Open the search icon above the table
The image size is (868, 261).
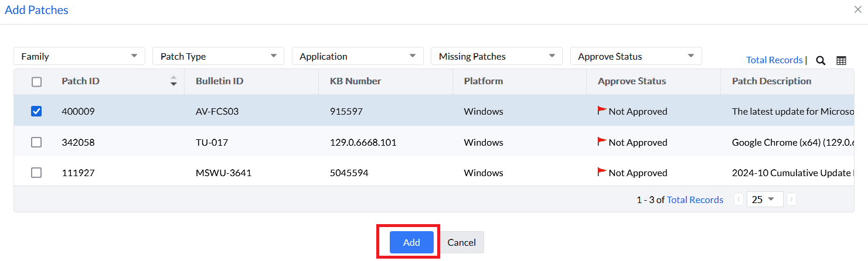click(821, 60)
